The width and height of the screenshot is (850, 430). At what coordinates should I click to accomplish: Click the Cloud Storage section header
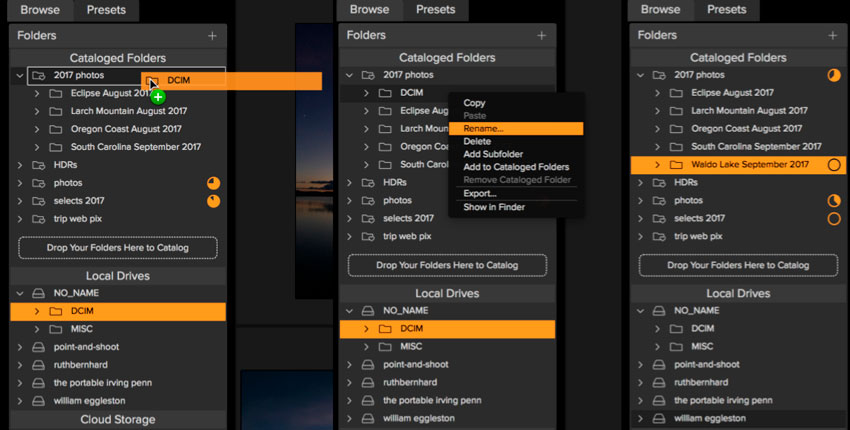pyautogui.click(x=118, y=420)
